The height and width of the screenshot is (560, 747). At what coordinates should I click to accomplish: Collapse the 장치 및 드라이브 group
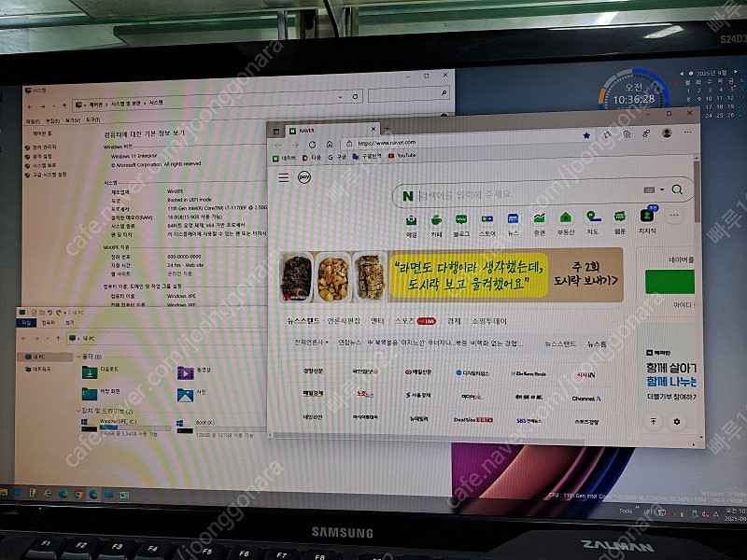[78, 411]
